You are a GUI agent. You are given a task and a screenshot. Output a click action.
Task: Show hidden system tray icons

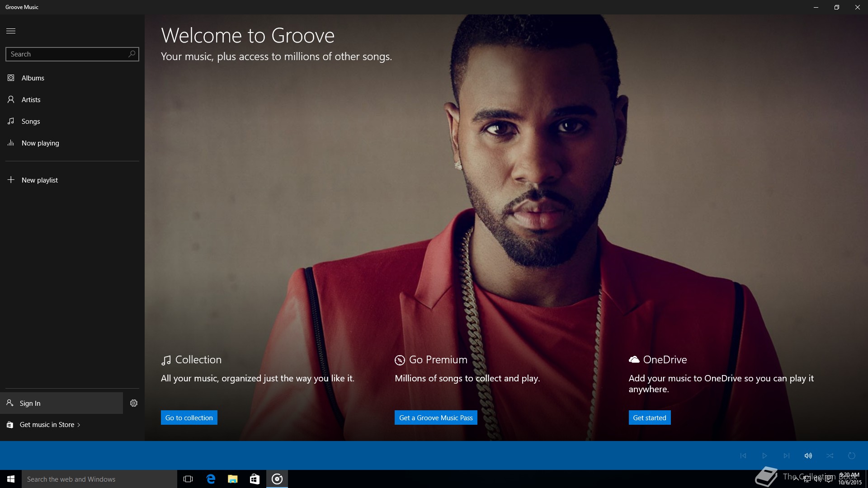tap(796, 479)
